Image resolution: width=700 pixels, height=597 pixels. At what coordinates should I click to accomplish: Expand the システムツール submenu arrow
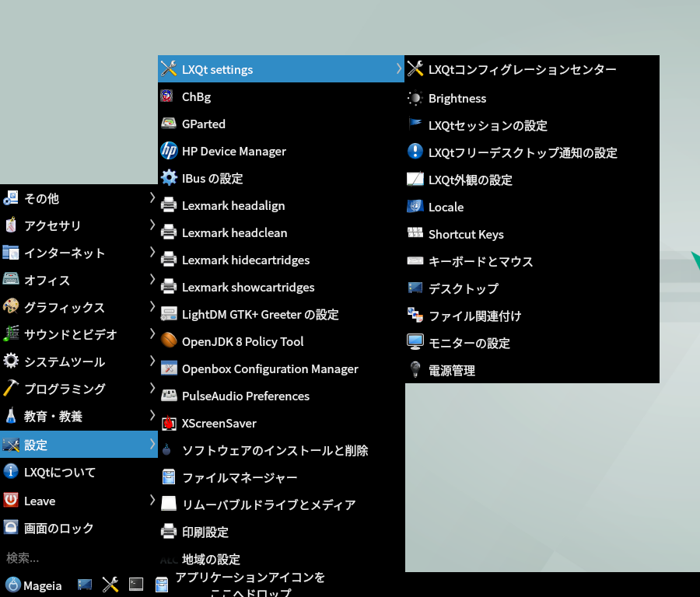pyautogui.click(x=152, y=361)
